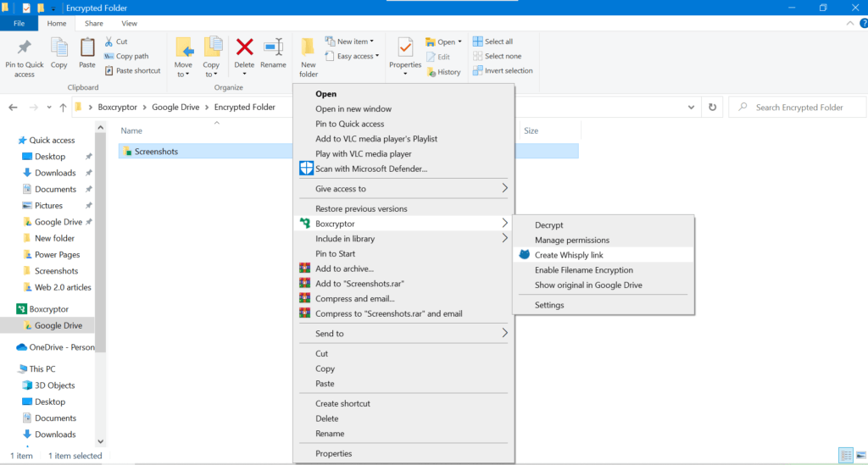
Task: Switch to large icons view in status bar
Action: [x=861, y=455]
